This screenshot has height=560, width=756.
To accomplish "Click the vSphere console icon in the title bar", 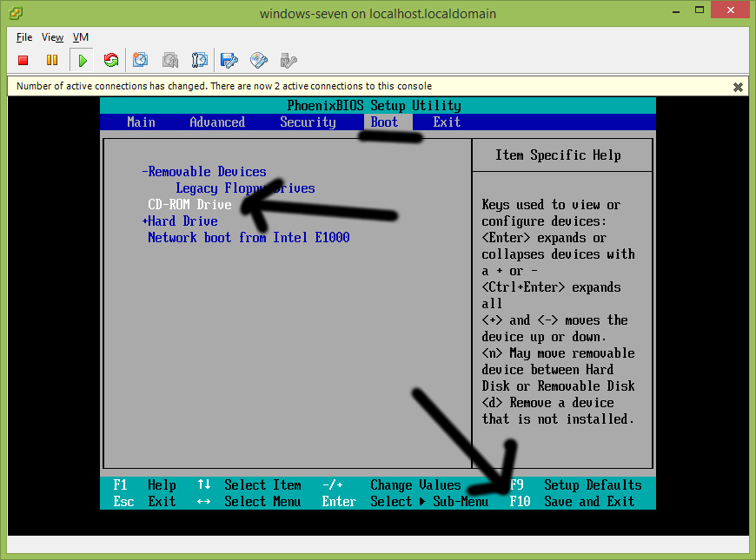I will pyautogui.click(x=16, y=13).
